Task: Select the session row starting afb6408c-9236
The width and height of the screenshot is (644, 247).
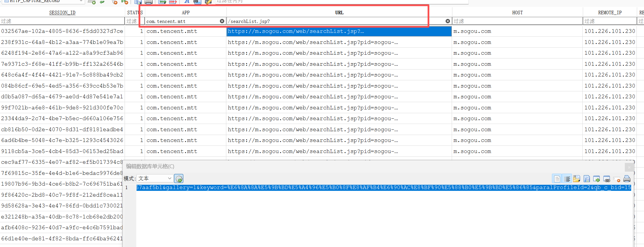Action: [62, 228]
